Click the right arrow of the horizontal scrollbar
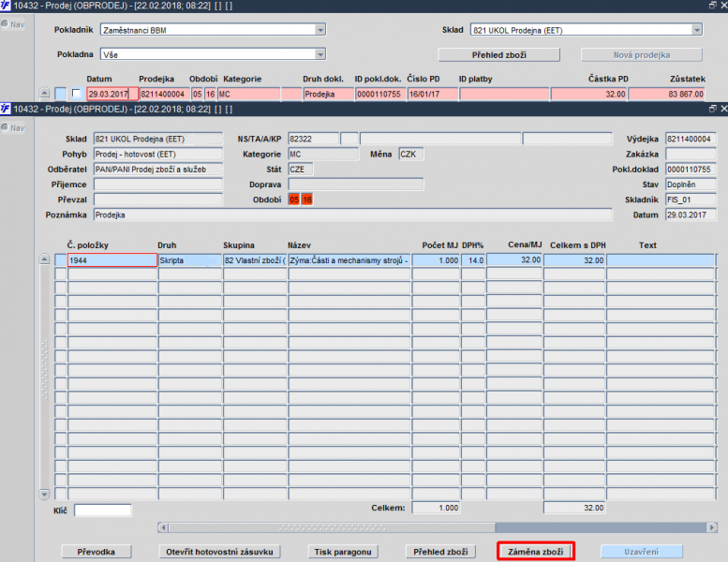Image resolution: width=728 pixels, height=562 pixels. (721, 527)
